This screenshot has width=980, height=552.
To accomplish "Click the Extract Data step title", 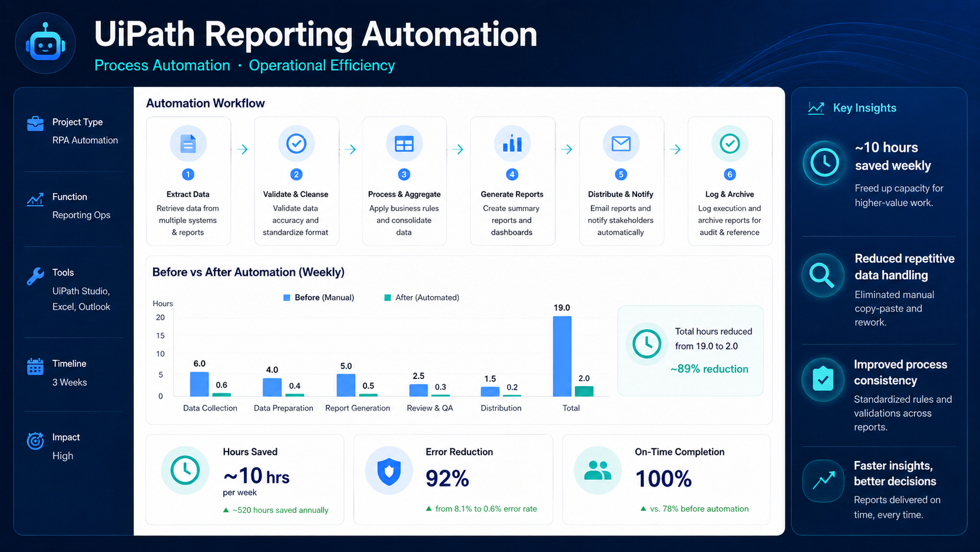I will click(188, 194).
